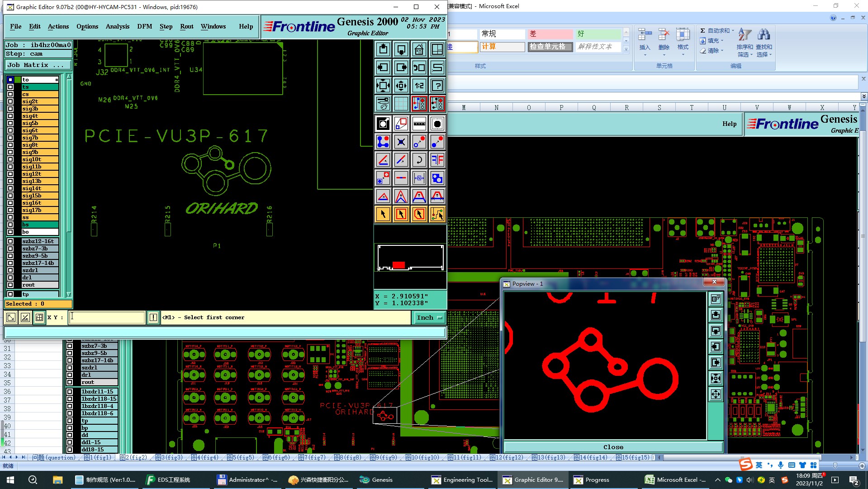Viewport: 868px width, 489px height.
Task: Expand Excel AutoSum dropdown arrow
Action: (733, 31)
